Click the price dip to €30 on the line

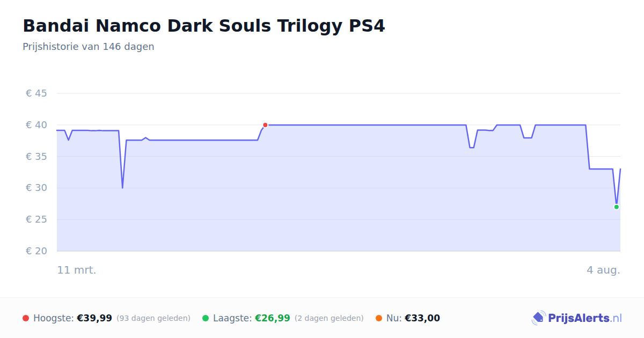click(122, 187)
